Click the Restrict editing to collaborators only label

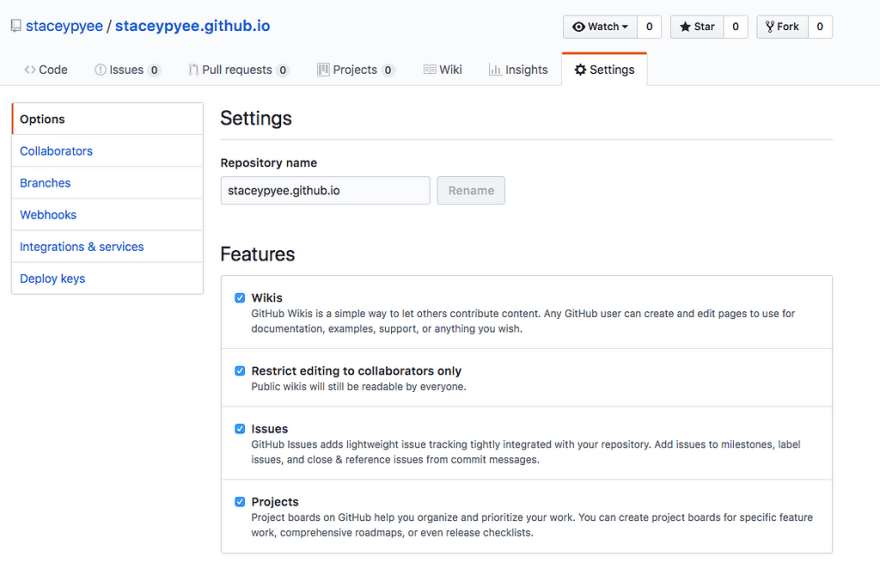(356, 371)
